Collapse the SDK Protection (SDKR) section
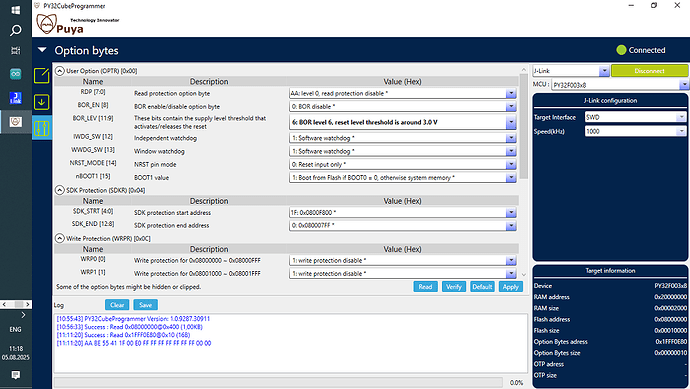 pos(60,190)
